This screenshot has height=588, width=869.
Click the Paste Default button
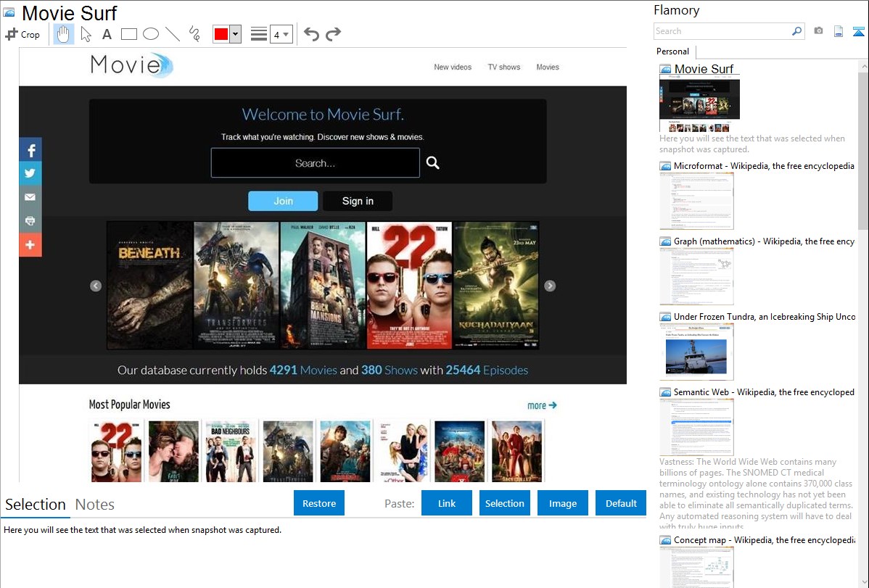click(x=621, y=503)
